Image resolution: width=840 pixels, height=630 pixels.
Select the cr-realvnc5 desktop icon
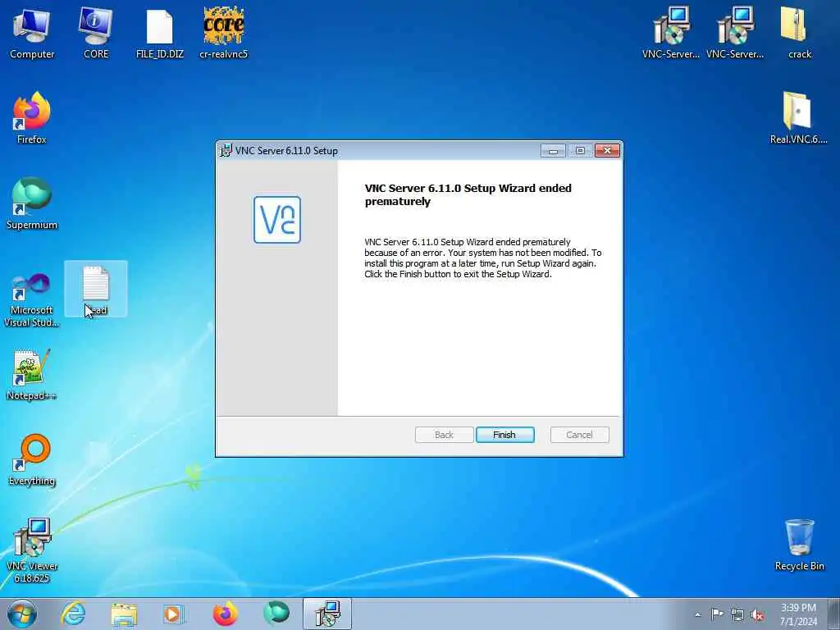click(224, 33)
